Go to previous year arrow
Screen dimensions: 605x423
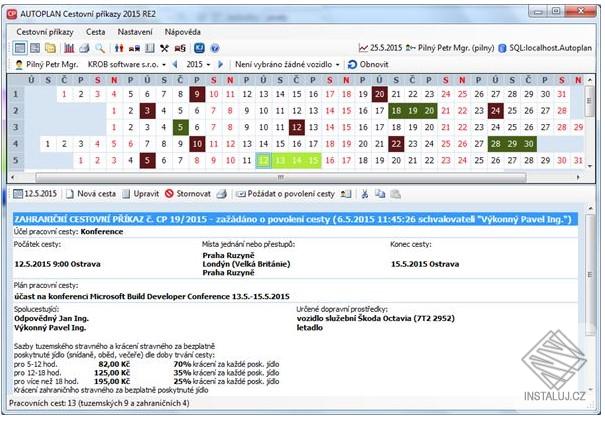click(175, 64)
